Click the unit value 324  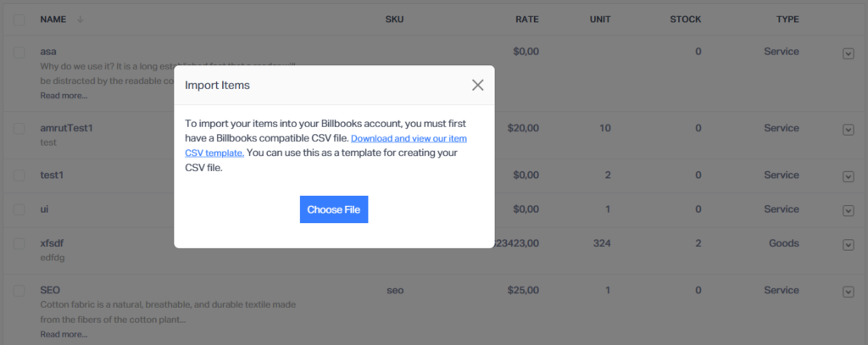602,243
